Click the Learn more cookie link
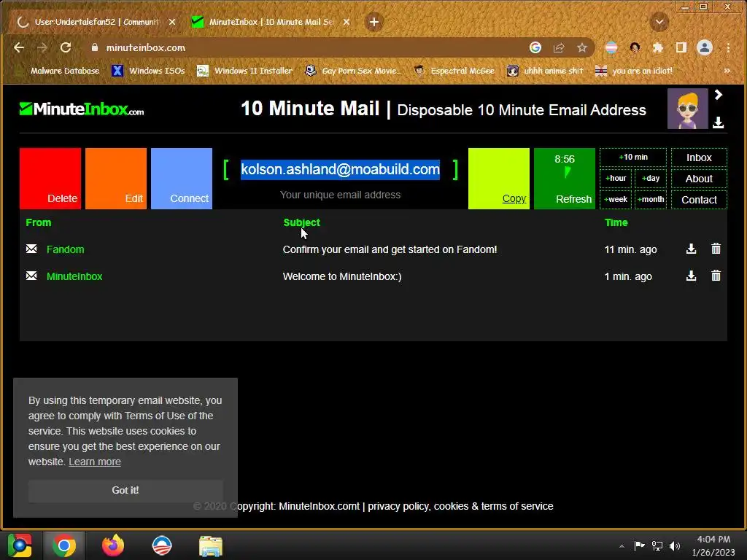This screenshot has height=560, width=747. [x=95, y=462]
